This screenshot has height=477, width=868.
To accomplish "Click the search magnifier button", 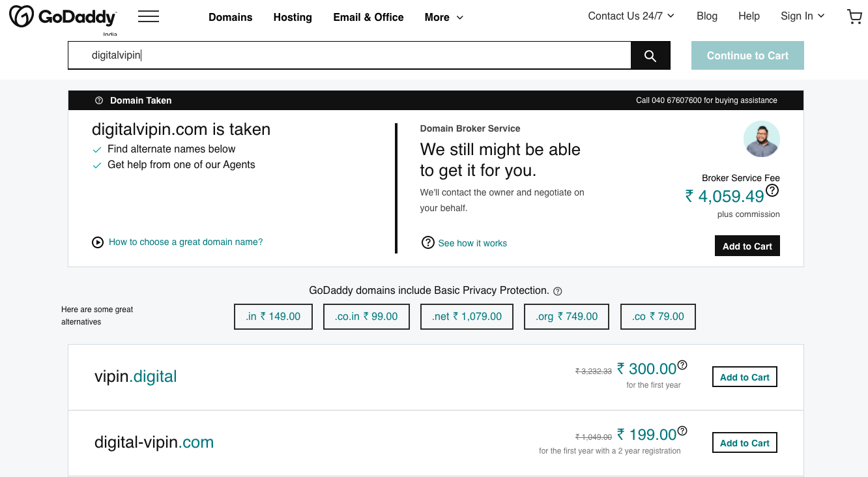I will (650, 55).
